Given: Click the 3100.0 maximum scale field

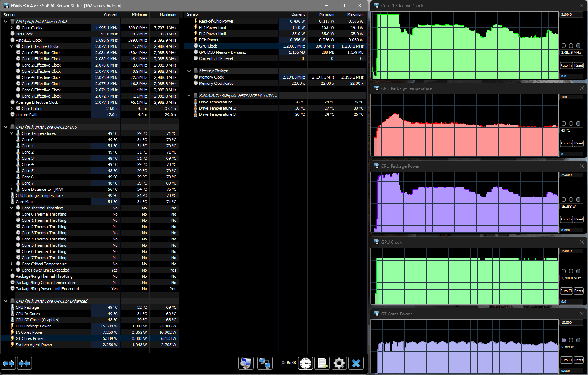Looking at the screenshot, I should (571, 15).
